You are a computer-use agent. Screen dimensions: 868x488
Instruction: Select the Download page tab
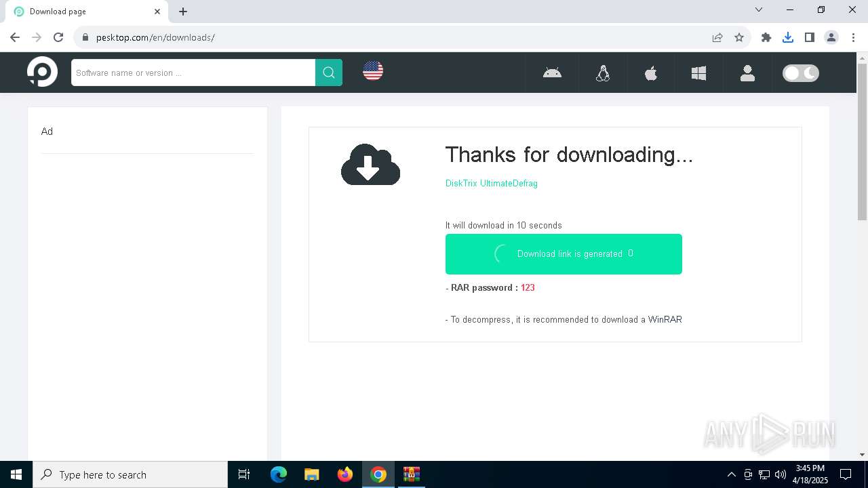pyautogui.click(x=87, y=12)
